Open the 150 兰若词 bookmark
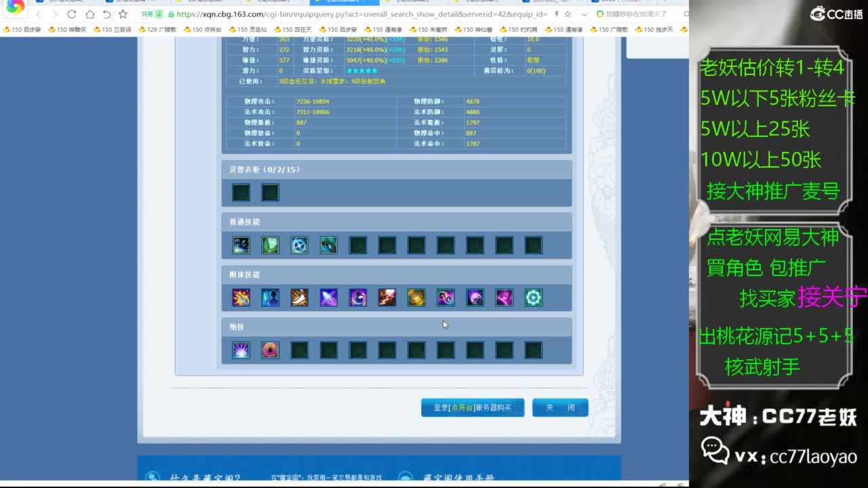 click(112, 29)
